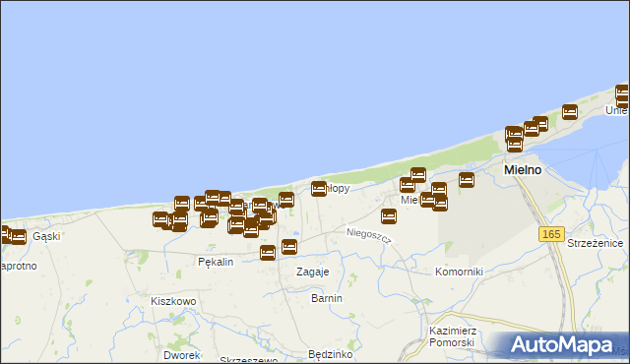Select the Dworek label
Screen dimensions: 630x364
pyautogui.click(x=181, y=355)
